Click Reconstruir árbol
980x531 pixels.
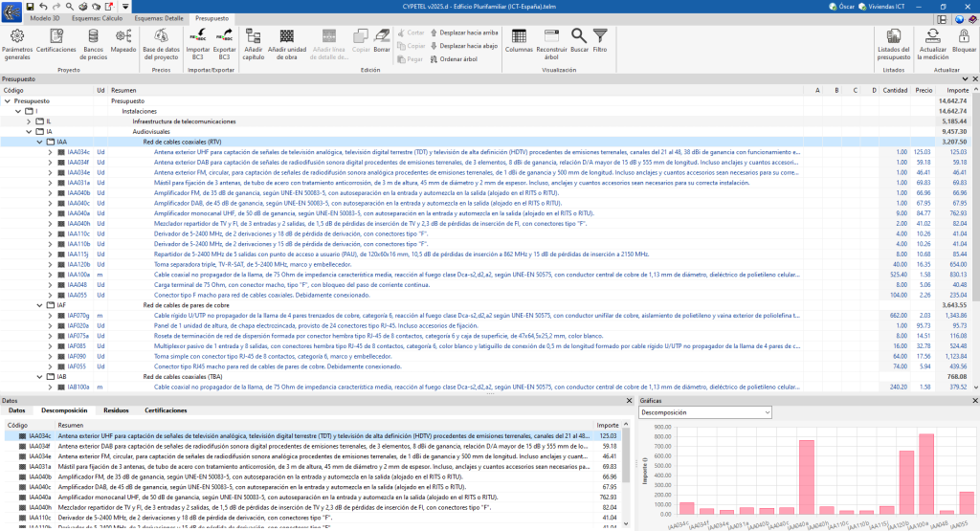tap(551, 44)
